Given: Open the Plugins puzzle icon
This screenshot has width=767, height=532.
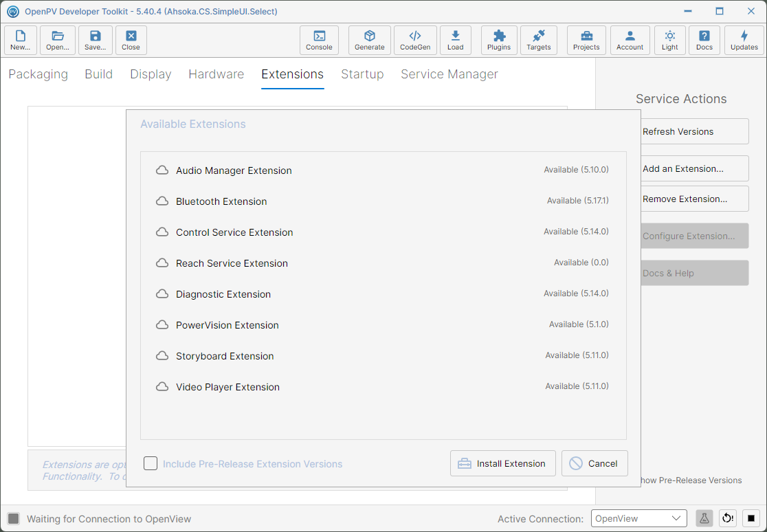Looking at the screenshot, I should (499, 40).
